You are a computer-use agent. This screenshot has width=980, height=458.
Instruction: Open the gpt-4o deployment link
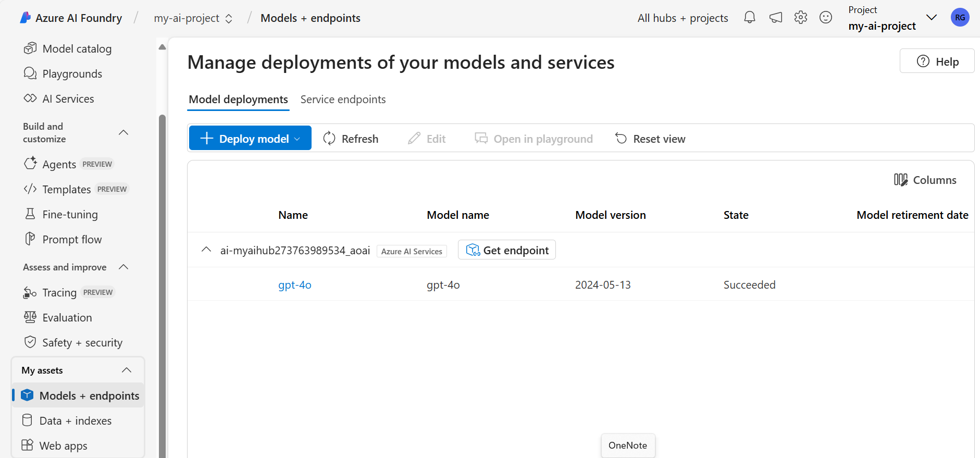tap(295, 284)
